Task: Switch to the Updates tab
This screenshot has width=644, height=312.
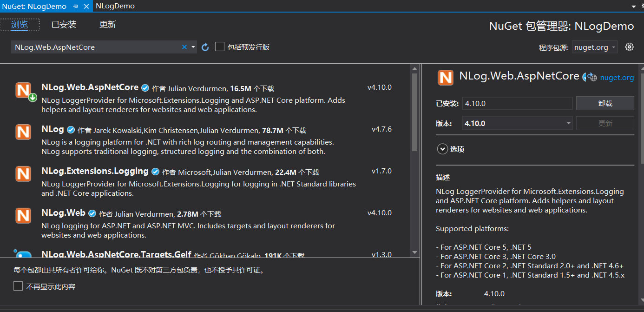Action: tap(108, 25)
